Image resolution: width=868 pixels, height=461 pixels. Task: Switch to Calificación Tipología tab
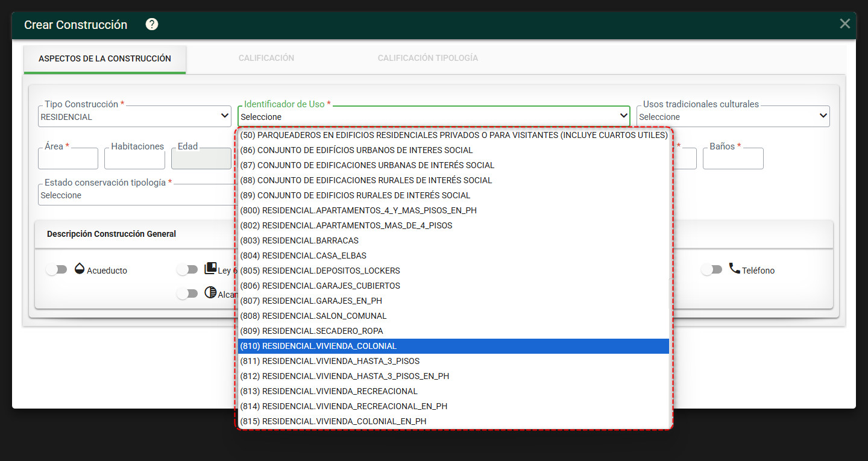(428, 58)
